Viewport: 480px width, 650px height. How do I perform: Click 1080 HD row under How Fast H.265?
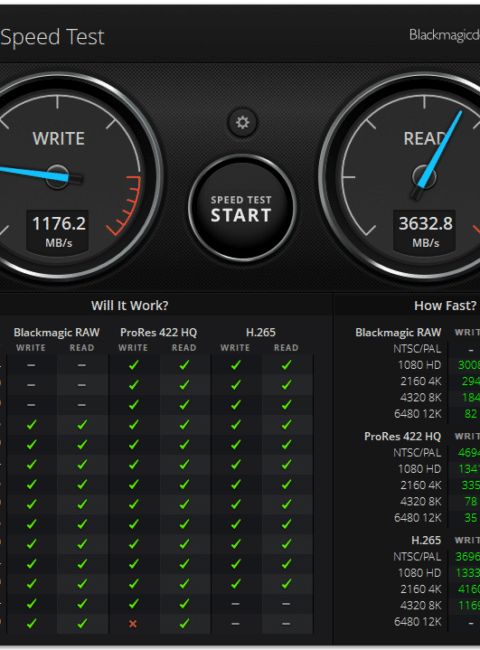[x=419, y=573]
